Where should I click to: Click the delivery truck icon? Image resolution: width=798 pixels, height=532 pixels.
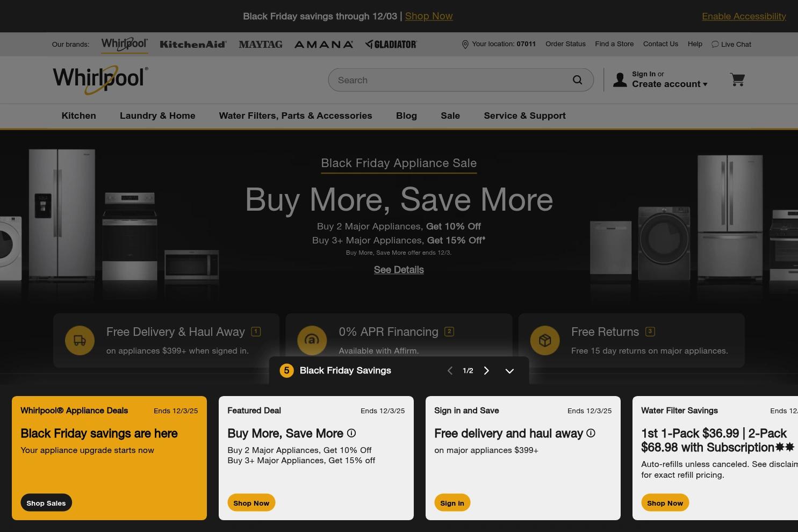80,340
